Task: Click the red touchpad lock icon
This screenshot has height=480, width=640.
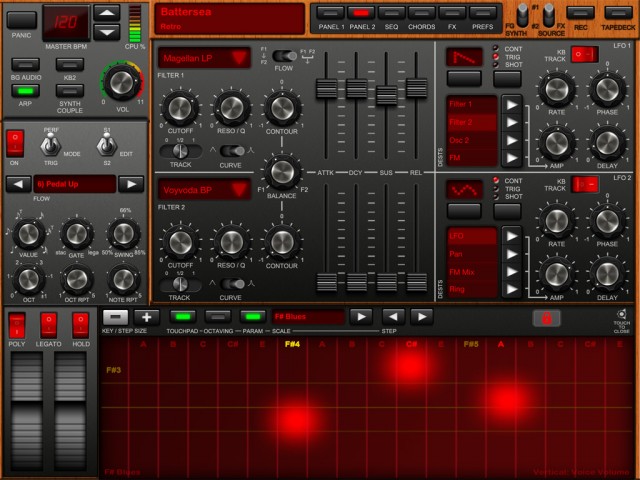Action: 546,318
